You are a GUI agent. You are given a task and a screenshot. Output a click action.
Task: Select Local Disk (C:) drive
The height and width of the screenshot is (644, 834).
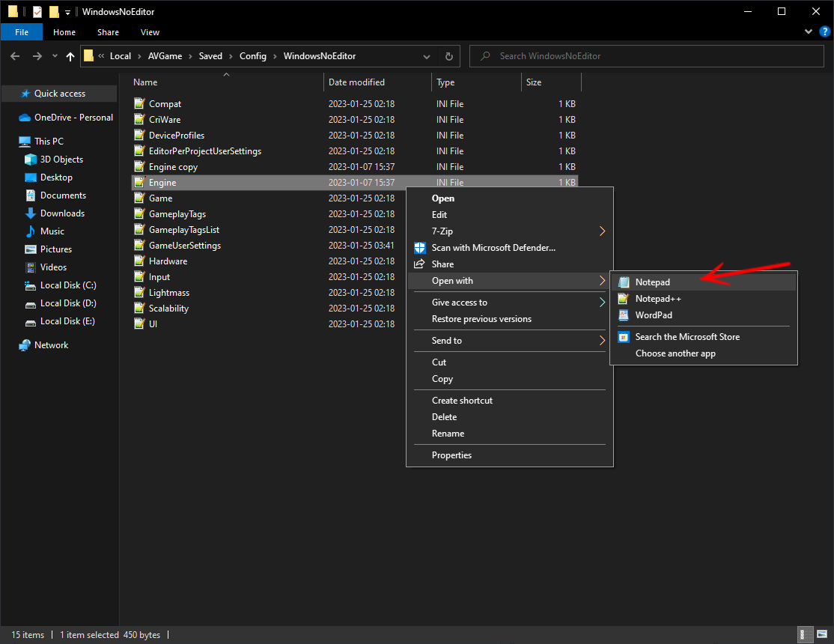(x=61, y=285)
